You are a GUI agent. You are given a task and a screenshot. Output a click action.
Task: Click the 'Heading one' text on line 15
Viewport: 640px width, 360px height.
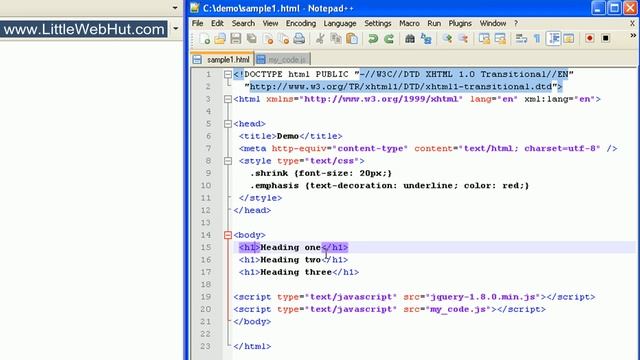pos(290,247)
